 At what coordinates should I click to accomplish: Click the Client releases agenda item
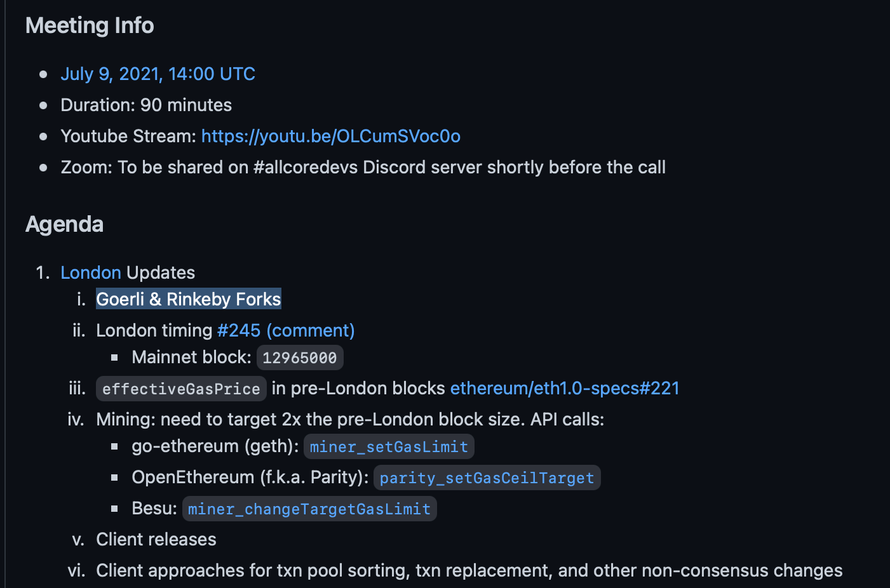156,540
